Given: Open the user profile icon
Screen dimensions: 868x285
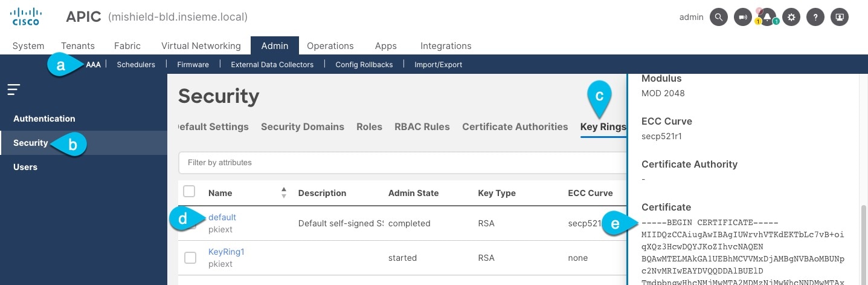Looking at the screenshot, I should pyautogui.click(x=840, y=17).
